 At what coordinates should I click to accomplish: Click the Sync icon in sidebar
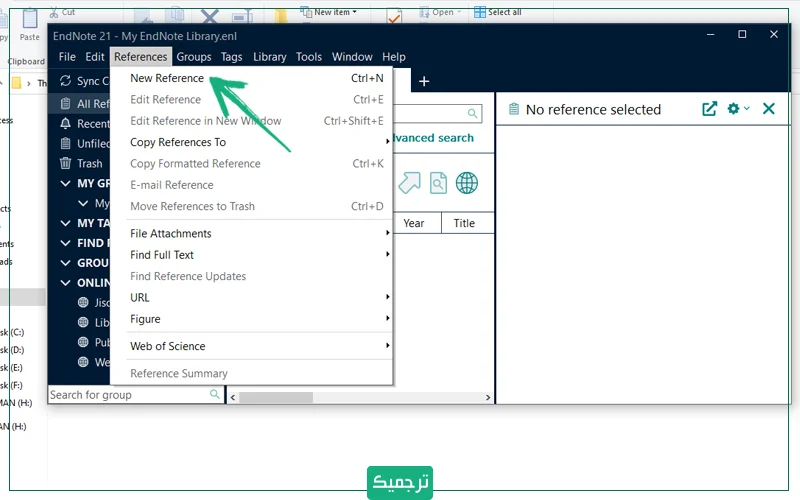point(66,81)
